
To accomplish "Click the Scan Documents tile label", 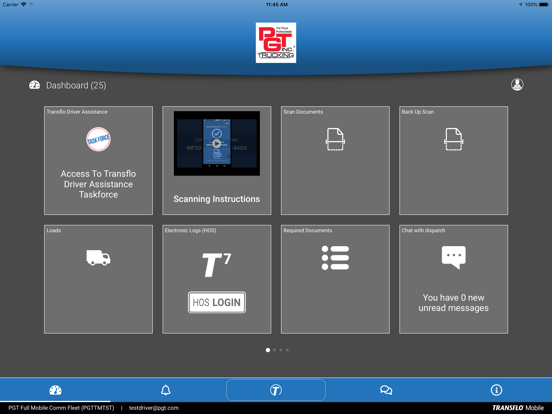I will point(303,112).
